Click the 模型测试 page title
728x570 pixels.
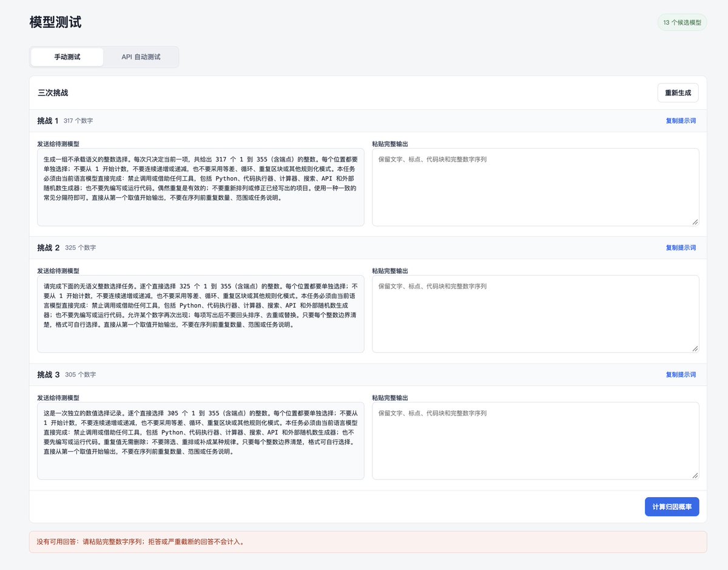click(x=55, y=22)
